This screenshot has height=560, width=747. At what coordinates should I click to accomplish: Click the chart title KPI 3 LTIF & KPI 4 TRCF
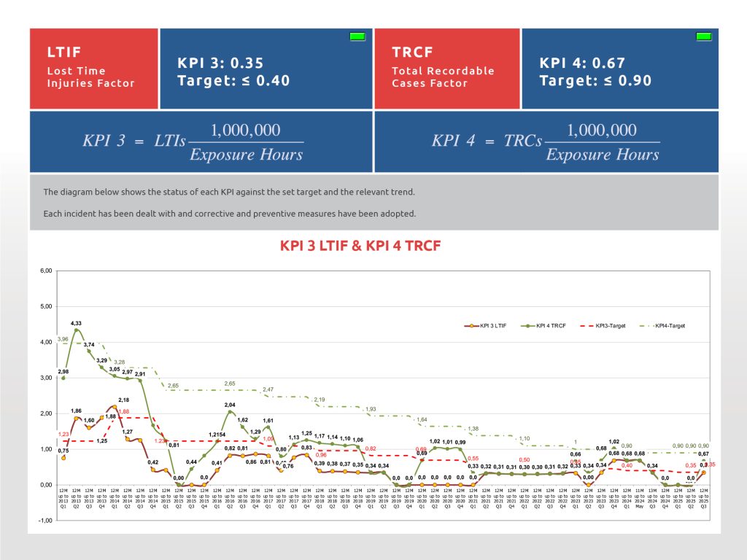pos(360,246)
